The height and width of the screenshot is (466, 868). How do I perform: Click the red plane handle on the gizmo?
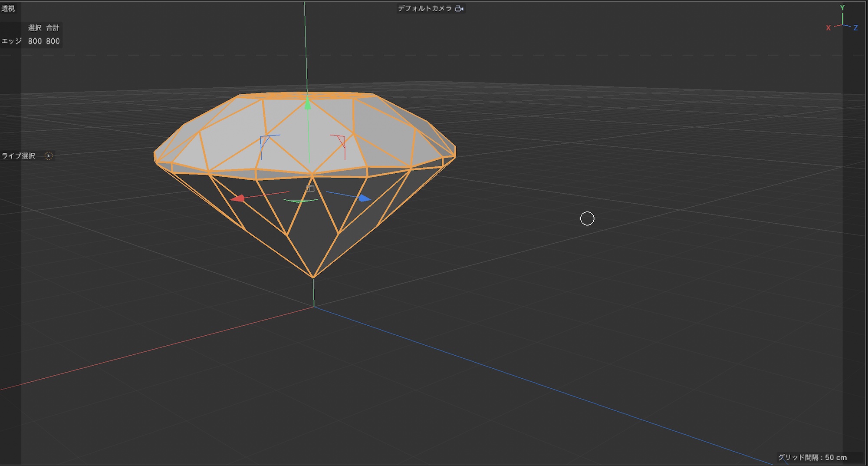pyautogui.click(x=340, y=141)
